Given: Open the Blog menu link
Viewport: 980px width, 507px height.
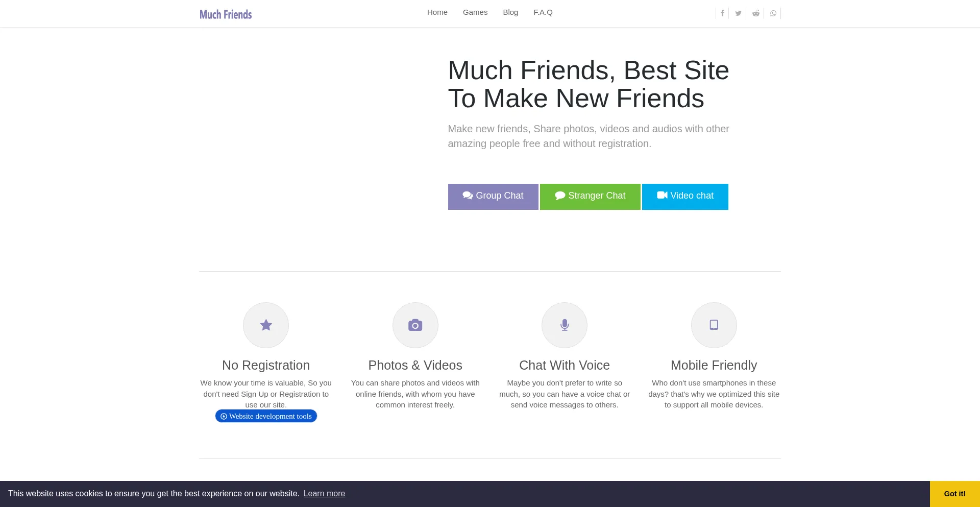Looking at the screenshot, I should (x=510, y=12).
